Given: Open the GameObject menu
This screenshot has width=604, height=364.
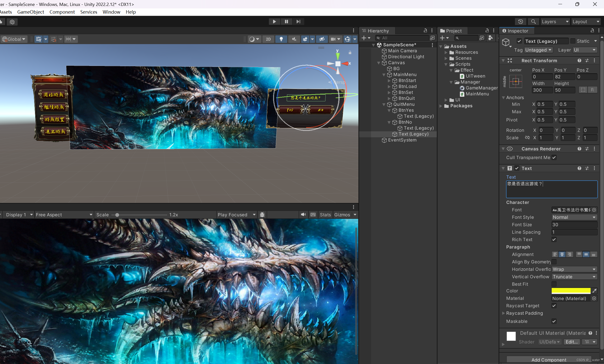Looking at the screenshot, I should [x=31, y=12].
